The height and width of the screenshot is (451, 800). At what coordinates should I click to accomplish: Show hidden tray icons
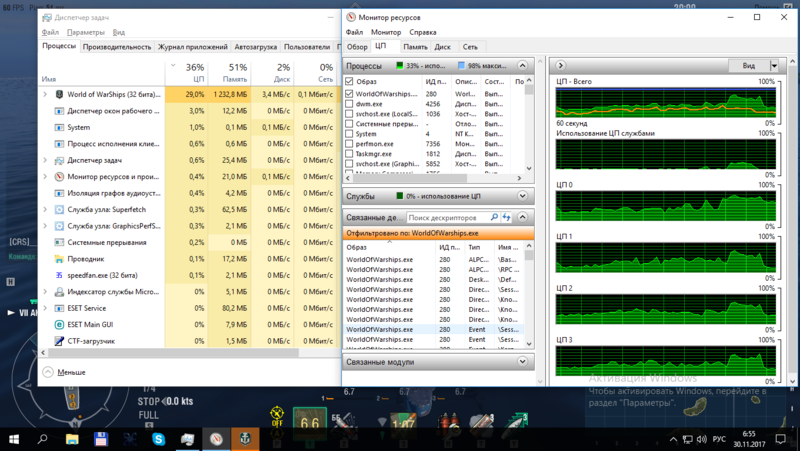[673, 439]
